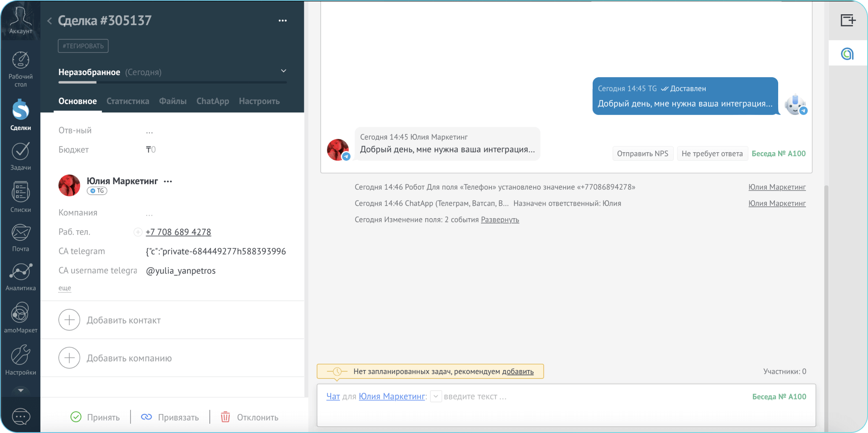868x433 pixels.
Task: Toggle the 'Не требует ответа' option
Action: pyautogui.click(x=712, y=153)
